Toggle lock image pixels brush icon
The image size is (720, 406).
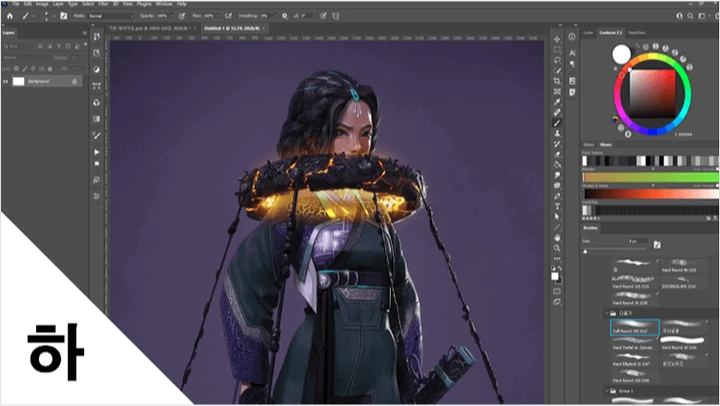pos(25,68)
